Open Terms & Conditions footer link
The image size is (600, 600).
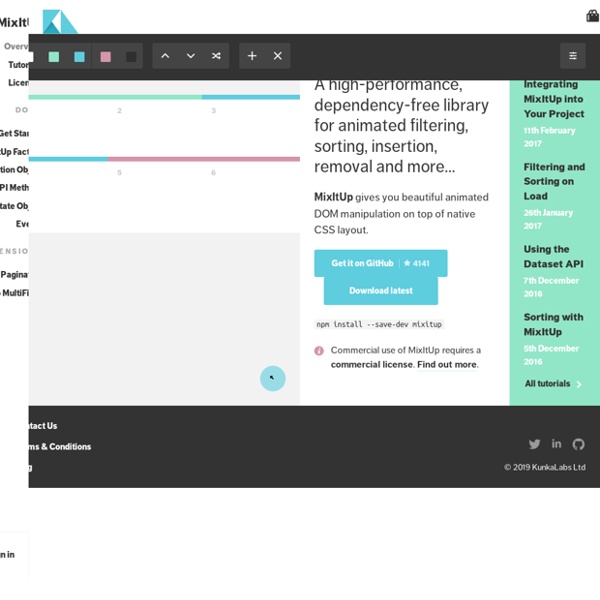pyautogui.click(x=60, y=447)
